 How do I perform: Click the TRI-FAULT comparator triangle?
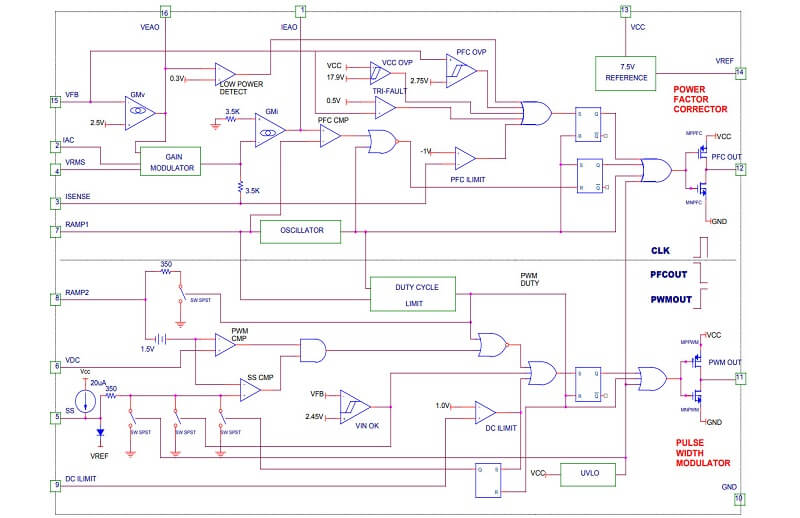click(386, 108)
